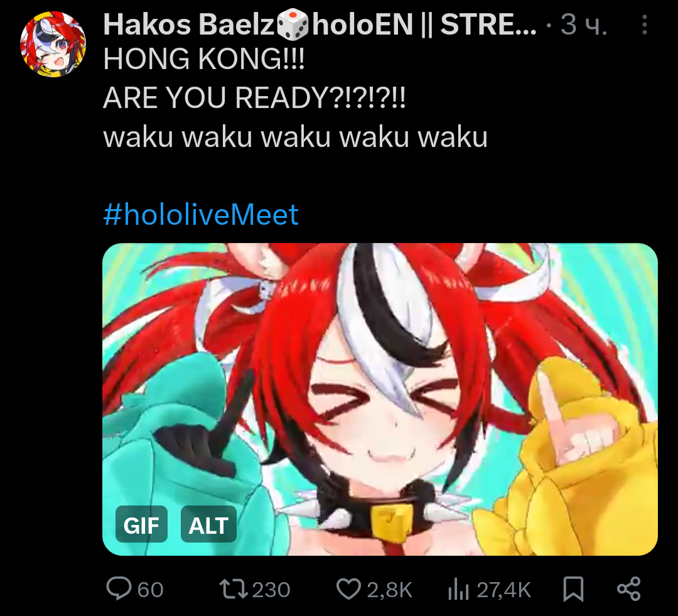The height and width of the screenshot is (616, 678).
Task: Open Hakos Baelz profile avatar
Action: tap(53, 44)
